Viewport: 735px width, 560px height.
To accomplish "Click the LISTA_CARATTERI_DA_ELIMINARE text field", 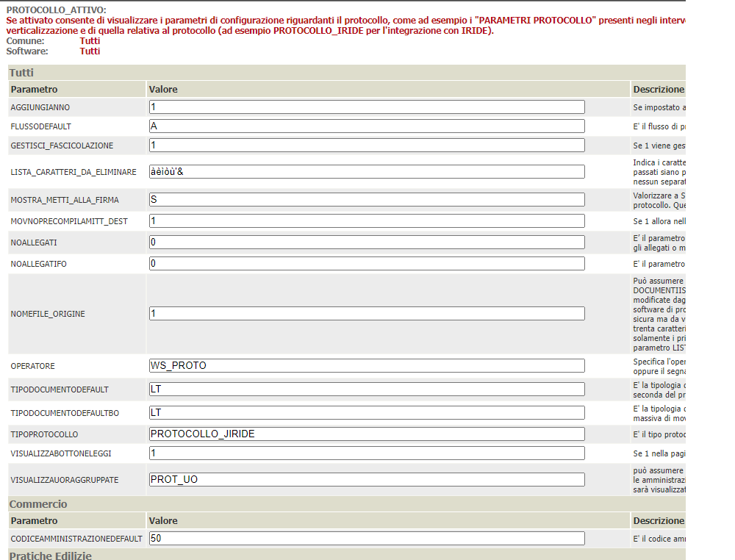I will tap(366, 172).
